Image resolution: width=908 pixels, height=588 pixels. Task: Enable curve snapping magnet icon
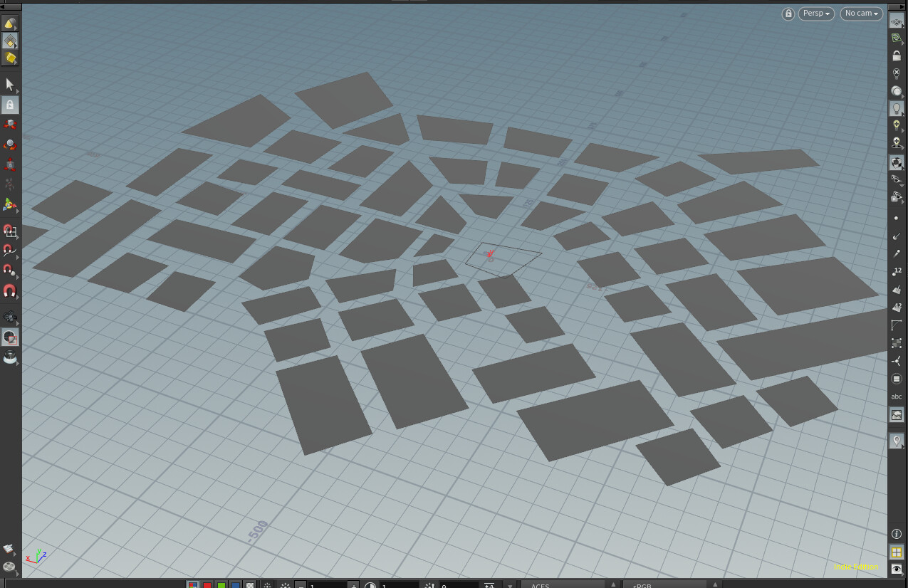click(x=10, y=251)
